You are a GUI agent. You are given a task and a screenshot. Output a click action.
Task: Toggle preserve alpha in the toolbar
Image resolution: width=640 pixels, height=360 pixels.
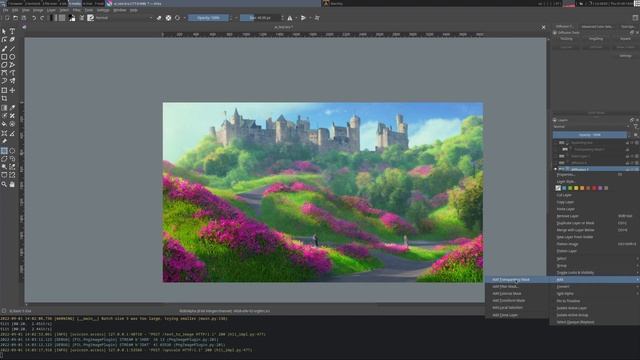pos(168,18)
